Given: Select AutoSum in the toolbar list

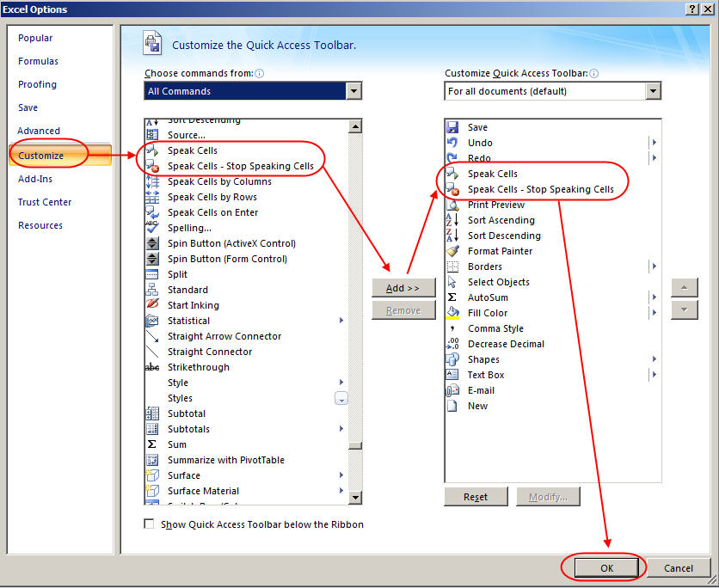Looking at the screenshot, I should (x=490, y=297).
